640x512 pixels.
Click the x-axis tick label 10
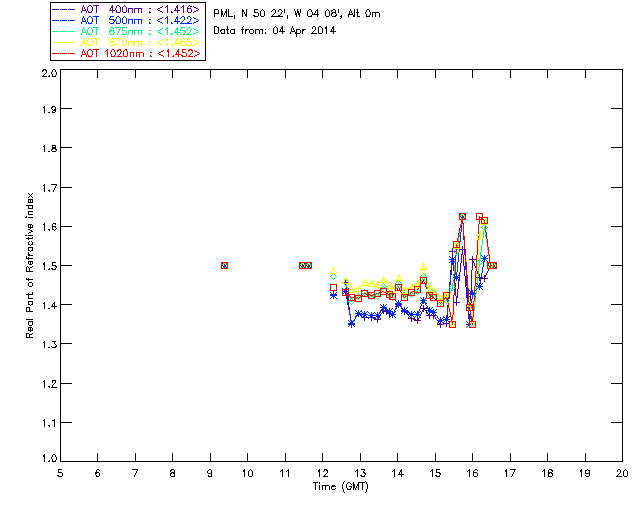pyautogui.click(x=247, y=473)
